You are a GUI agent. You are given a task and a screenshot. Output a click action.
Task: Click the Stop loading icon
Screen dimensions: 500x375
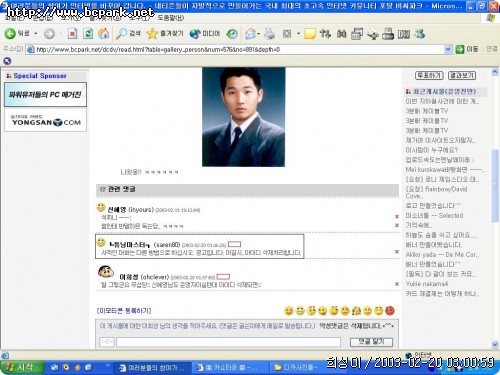(72, 34)
